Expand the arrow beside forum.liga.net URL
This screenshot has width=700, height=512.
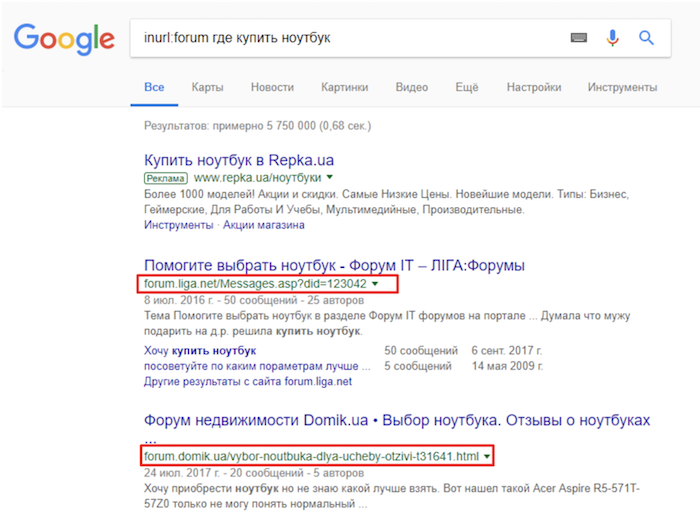(375, 283)
